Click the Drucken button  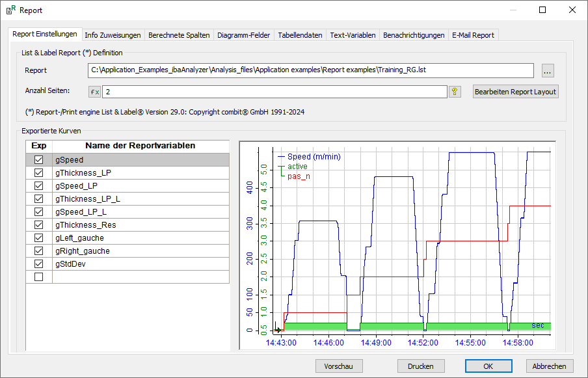tap(421, 366)
